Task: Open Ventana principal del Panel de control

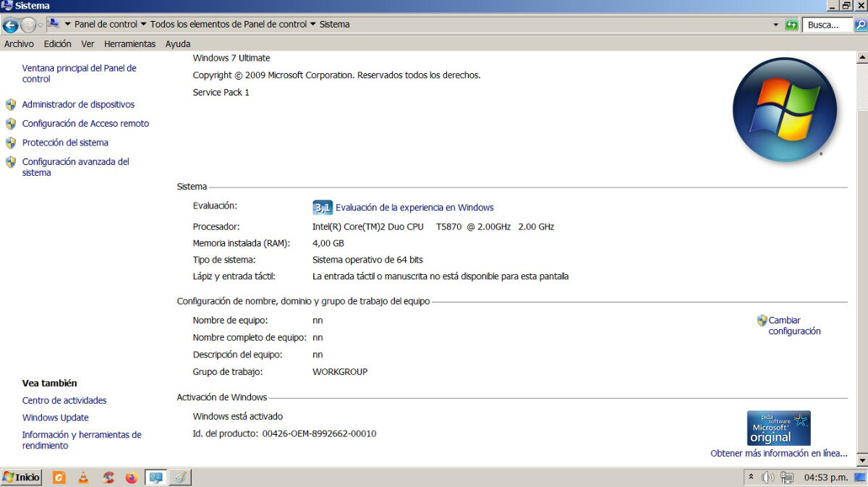Action: [79, 73]
